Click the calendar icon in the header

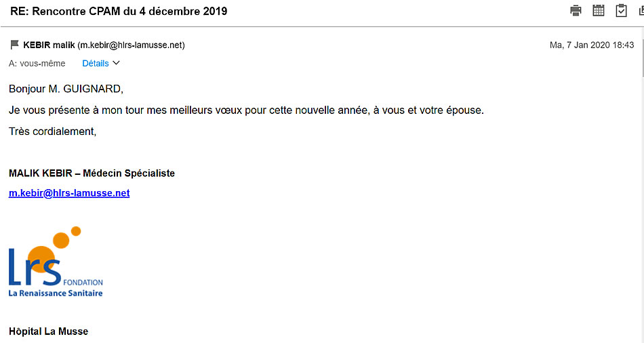pyautogui.click(x=599, y=11)
